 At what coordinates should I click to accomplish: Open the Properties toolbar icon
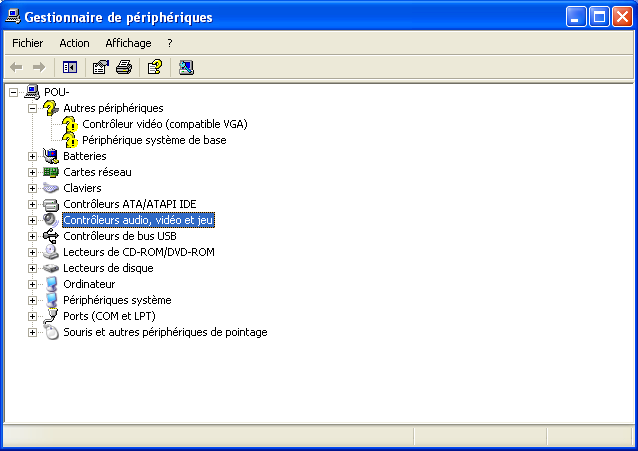pyautogui.click(x=101, y=67)
